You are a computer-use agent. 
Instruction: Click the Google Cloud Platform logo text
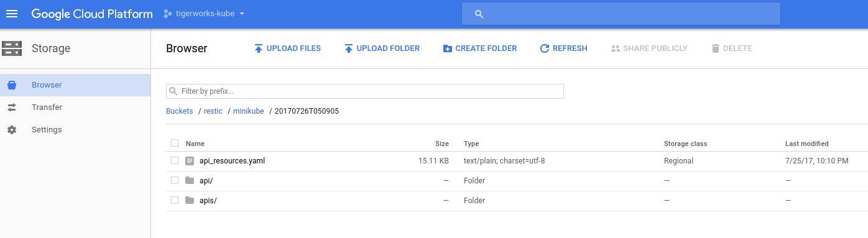[x=92, y=14]
